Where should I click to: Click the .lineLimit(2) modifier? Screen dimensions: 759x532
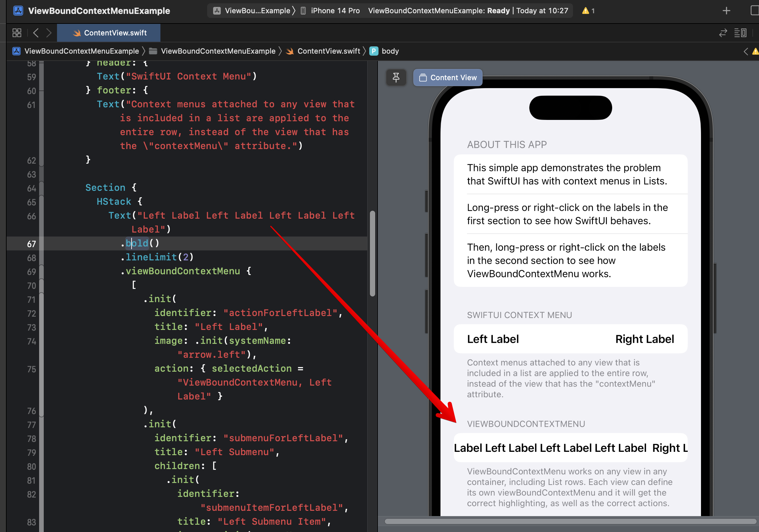tap(157, 257)
